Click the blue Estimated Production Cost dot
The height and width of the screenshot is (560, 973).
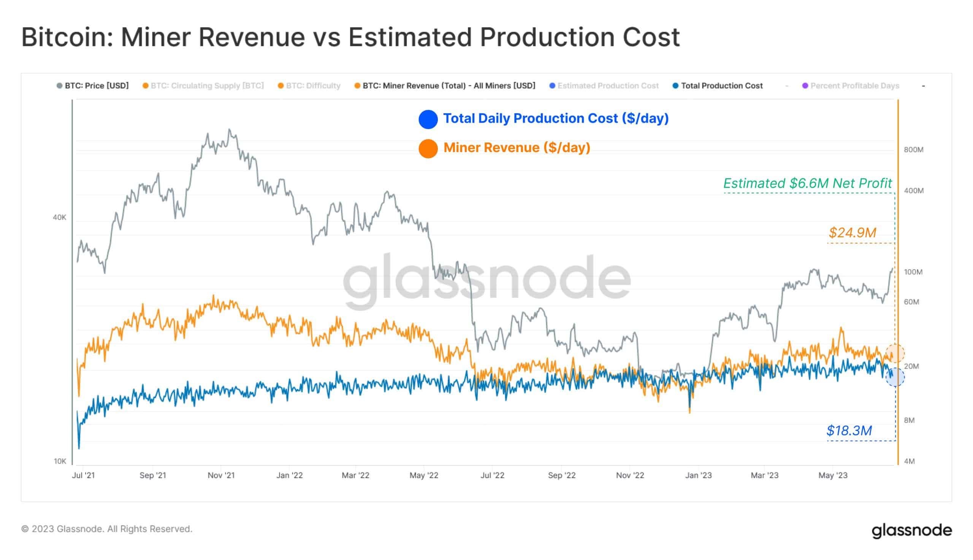[x=552, y=86]
